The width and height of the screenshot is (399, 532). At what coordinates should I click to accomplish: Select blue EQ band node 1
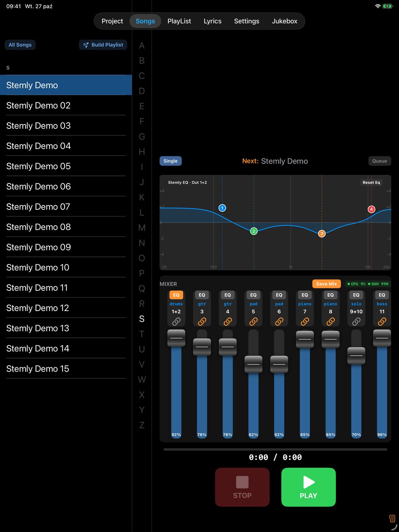point(222,208)
